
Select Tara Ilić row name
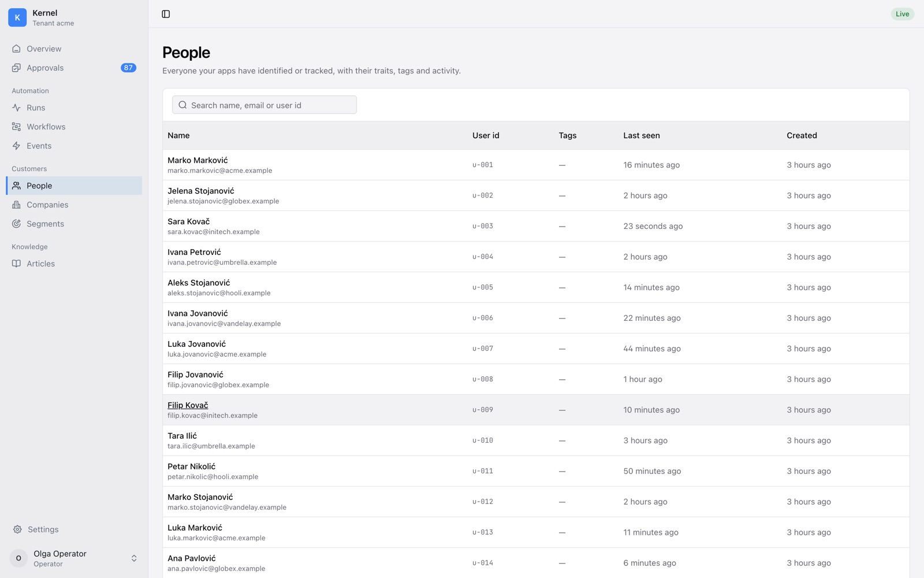(182, 436)
